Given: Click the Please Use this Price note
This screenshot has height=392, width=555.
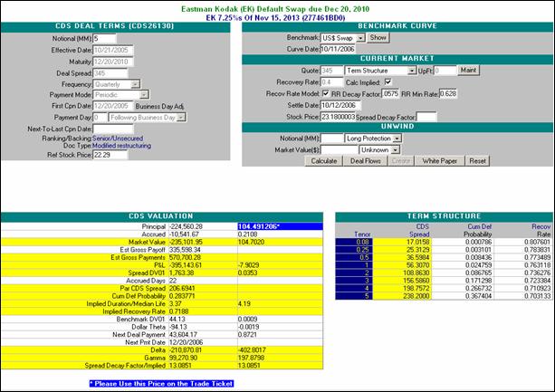Looking at the screenshot, I should [x=161, y=384].
